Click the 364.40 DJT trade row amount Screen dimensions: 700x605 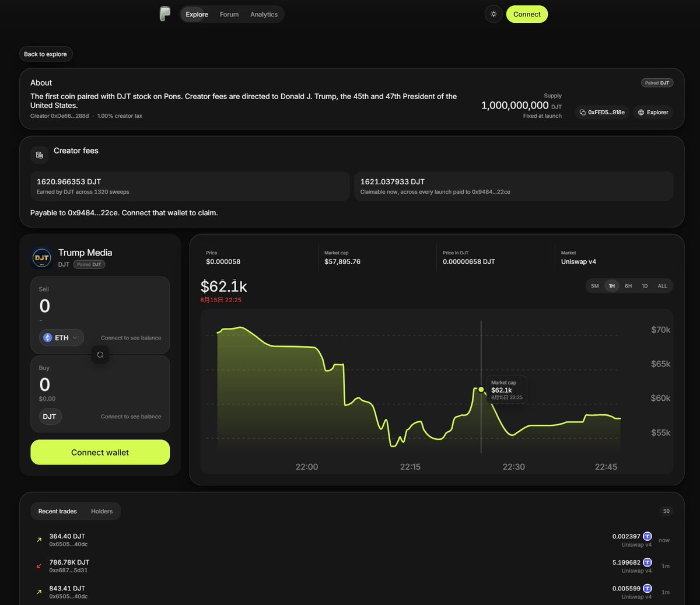click(x=67, y=536)
